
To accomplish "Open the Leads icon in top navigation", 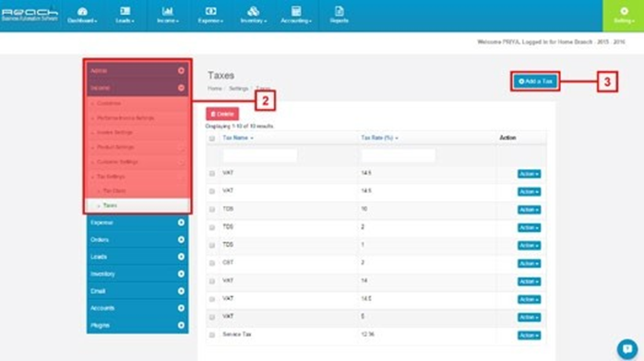I will point(125,11).
